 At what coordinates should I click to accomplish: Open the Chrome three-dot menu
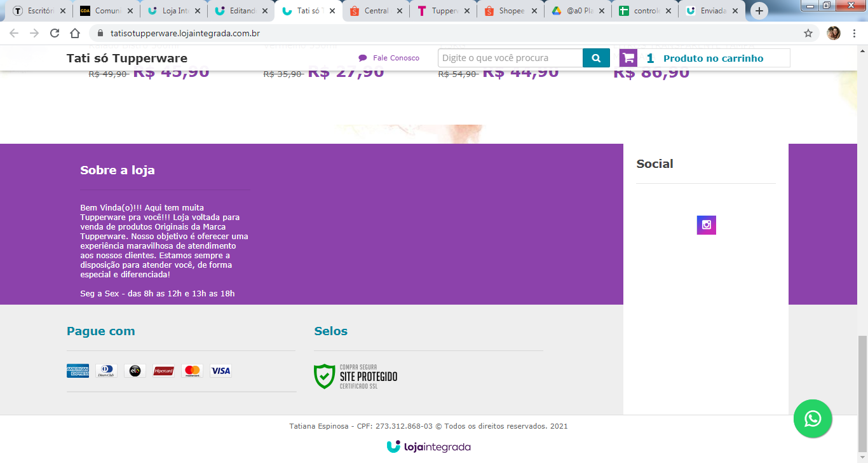(x=855, y=33)
